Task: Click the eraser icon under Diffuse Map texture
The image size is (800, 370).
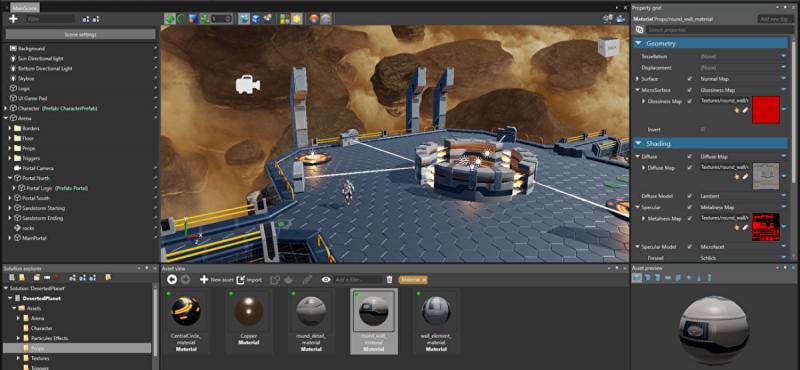Action: pyautogui.click(x=744, y=176)
